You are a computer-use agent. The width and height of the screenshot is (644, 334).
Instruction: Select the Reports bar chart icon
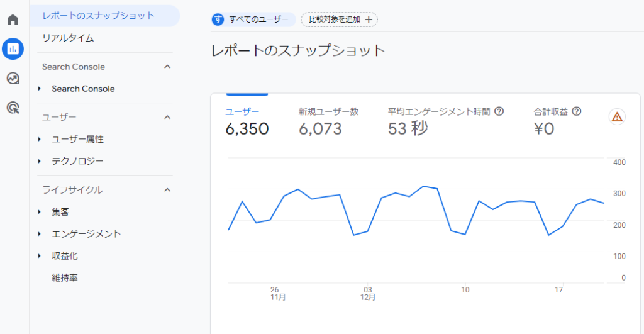tap(13, 48)
